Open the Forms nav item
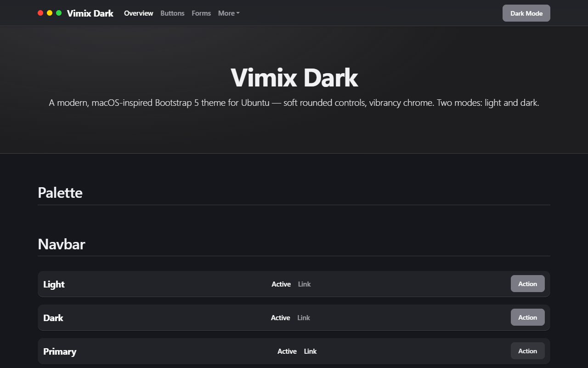Screen dimensions: 588x368 [201, 13]
